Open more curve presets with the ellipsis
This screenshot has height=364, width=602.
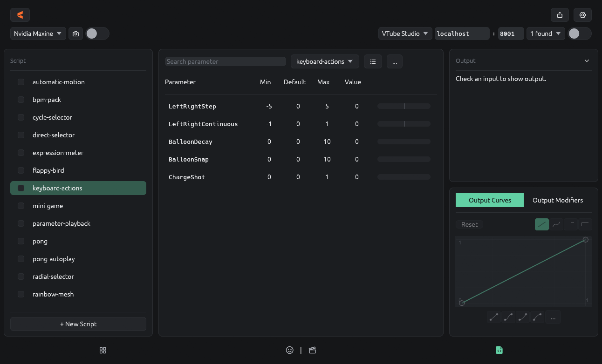[x=553, y=317]
